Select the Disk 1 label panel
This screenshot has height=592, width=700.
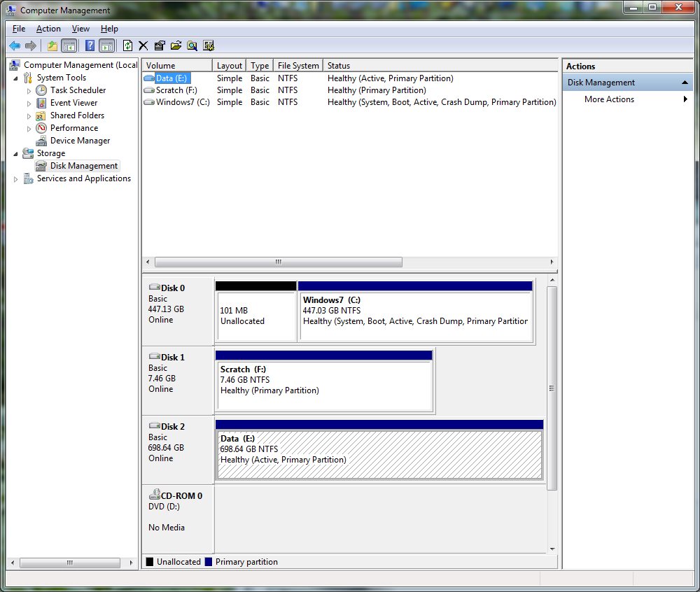pyautogui.click(x=178, y=381)
